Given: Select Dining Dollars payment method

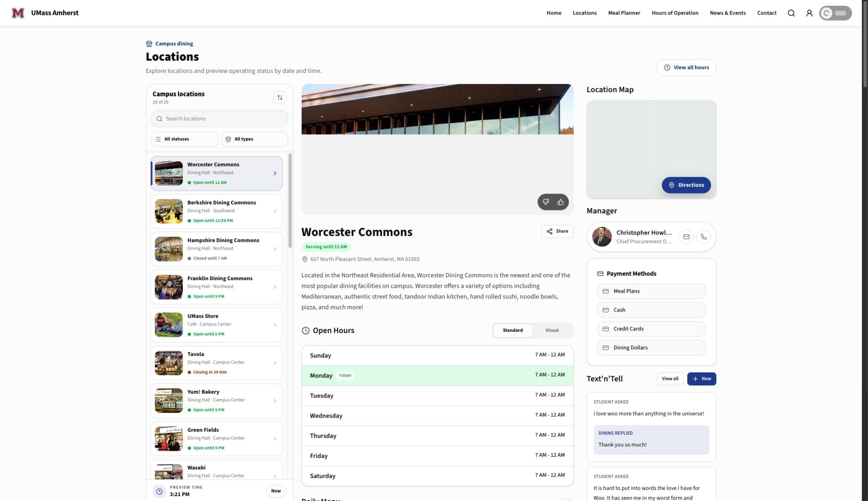Looking at the screenshot, I should click(651, 348).
